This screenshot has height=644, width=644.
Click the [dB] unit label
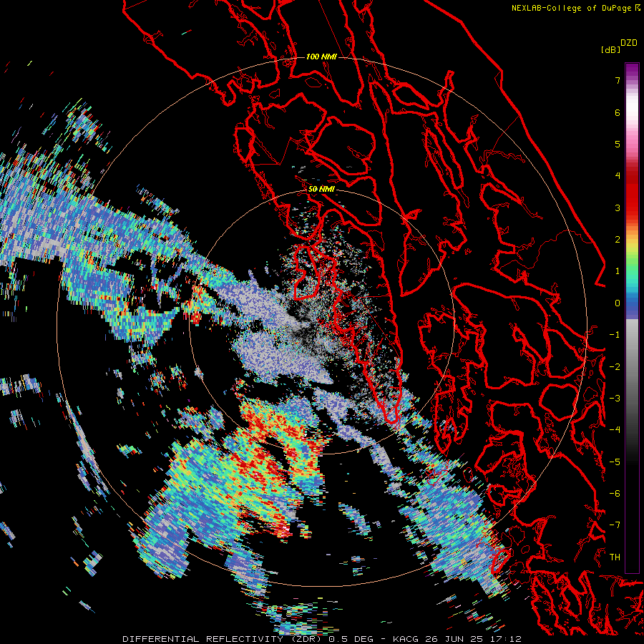tap(610, 49)
